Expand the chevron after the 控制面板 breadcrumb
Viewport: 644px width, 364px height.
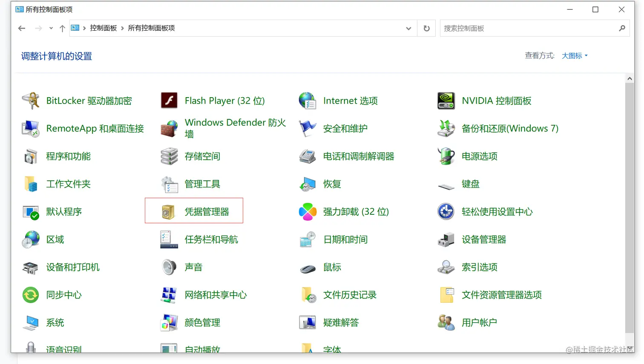coord(123,28)
